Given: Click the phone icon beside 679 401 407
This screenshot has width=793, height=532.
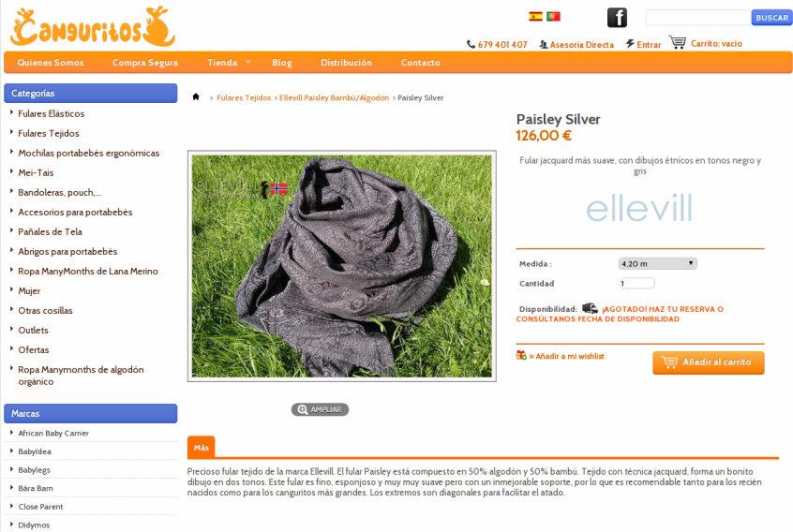Looking at the screenshot, I should pyautogui.click(x=471, y=44).
